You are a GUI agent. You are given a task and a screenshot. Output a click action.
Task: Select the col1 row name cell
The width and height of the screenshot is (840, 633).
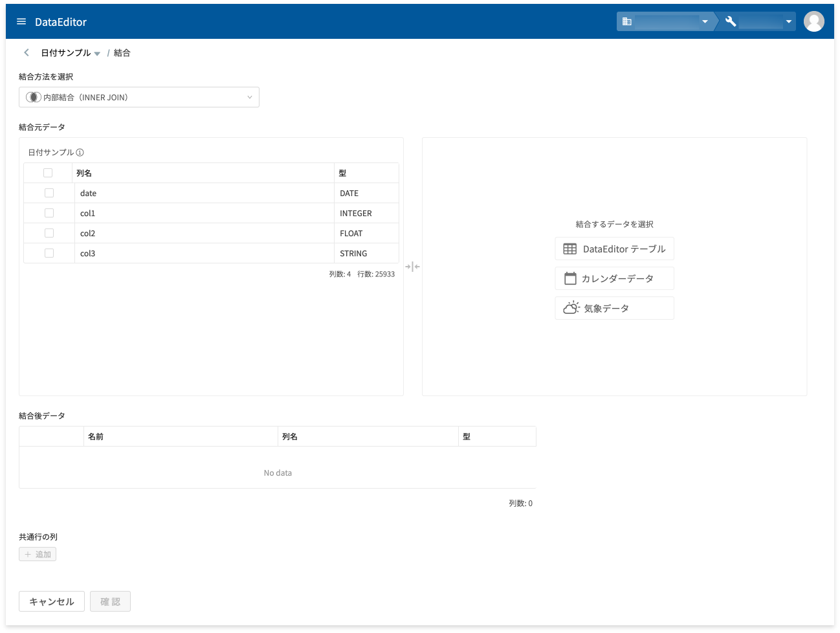click(204, 213)
